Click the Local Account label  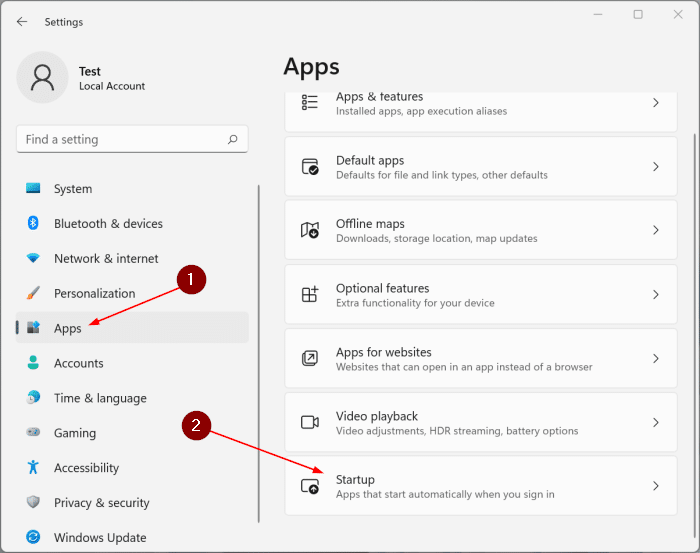click(112, 86)
